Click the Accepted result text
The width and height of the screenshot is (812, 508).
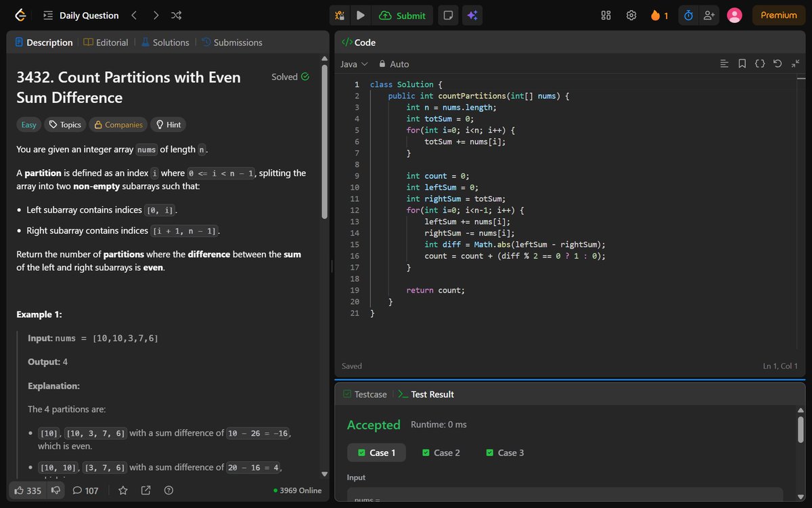coord(374,425)
